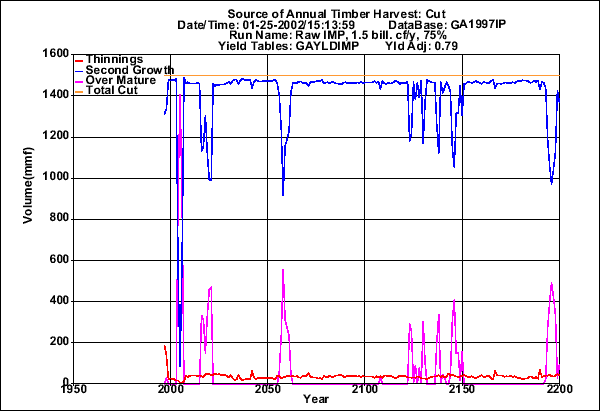The width and height of the screenshot is (600, 411).
Task: Click the 2100 year tick label
Action: pyautogui.click(x=365, y=389)
